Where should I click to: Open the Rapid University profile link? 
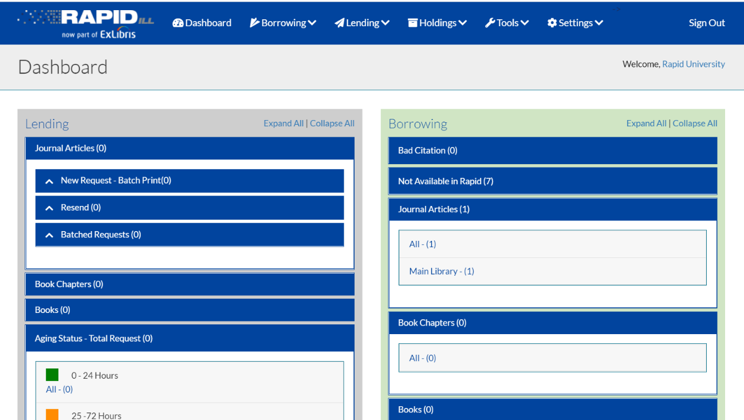click(693, 64)
